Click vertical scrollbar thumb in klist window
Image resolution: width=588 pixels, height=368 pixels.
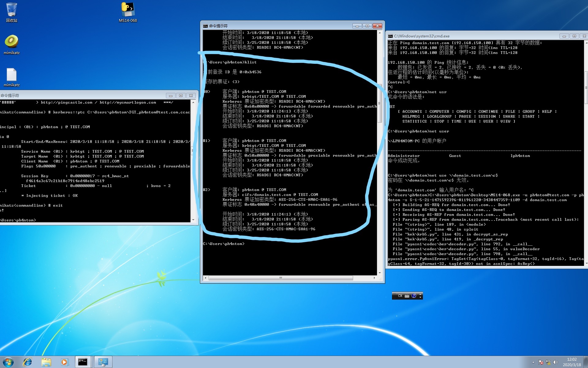[380, 103]
